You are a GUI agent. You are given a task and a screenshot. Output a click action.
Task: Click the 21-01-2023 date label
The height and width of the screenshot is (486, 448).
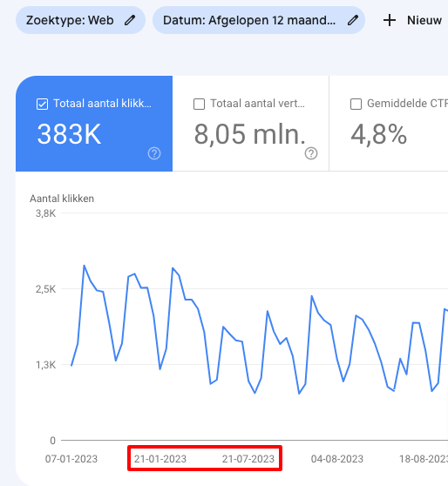click(160, 459)
